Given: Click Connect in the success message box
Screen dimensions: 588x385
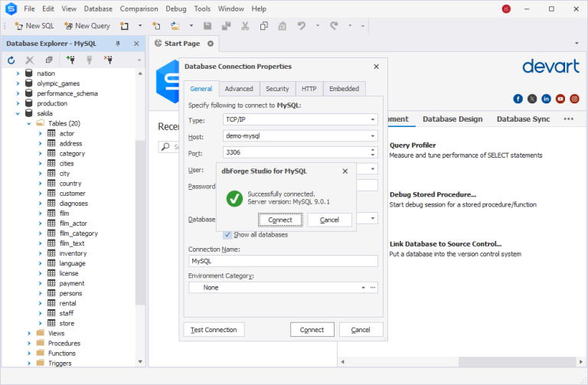Looking at the screenshot, I should [280, 220].
